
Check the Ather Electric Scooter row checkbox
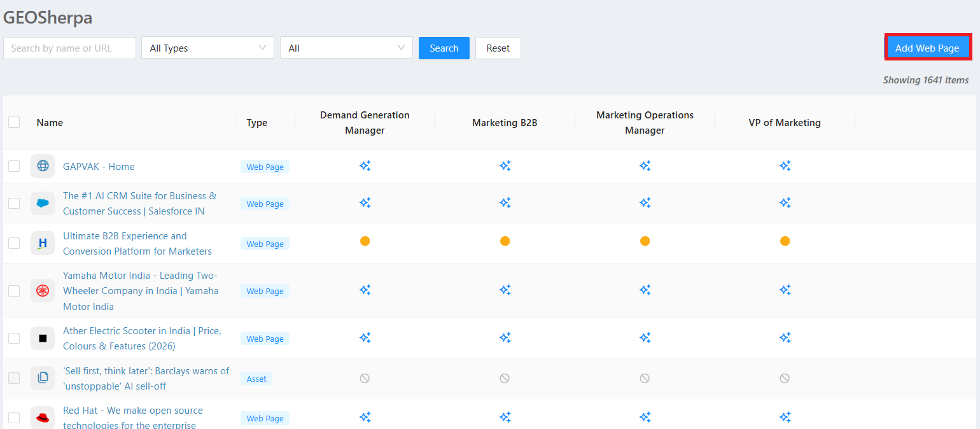click(14, 338)
